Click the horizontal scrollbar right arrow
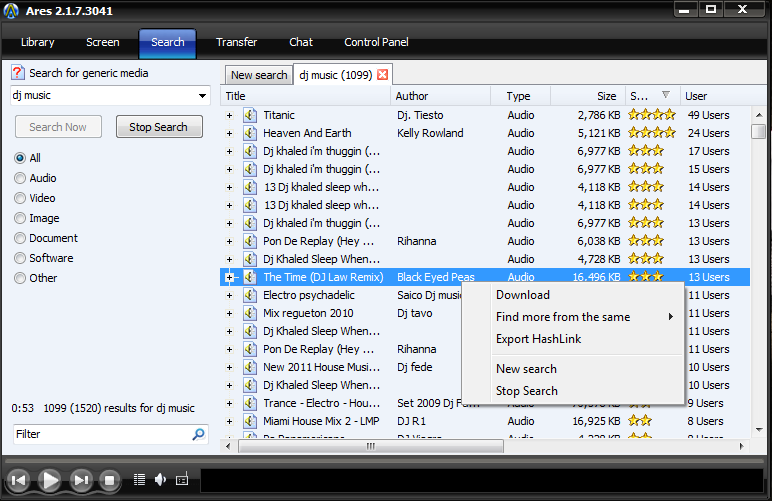 [x=741, y=446]
